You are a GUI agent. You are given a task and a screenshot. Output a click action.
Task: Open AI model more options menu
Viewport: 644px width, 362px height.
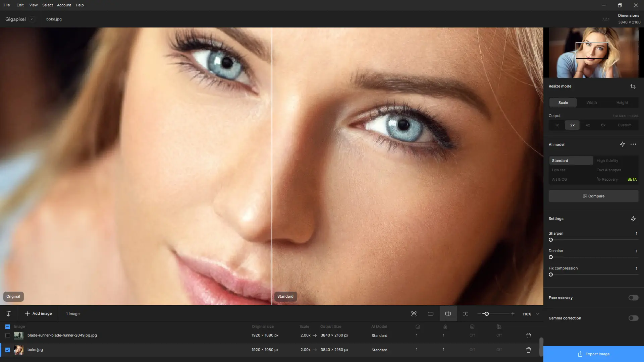[633, 144]
